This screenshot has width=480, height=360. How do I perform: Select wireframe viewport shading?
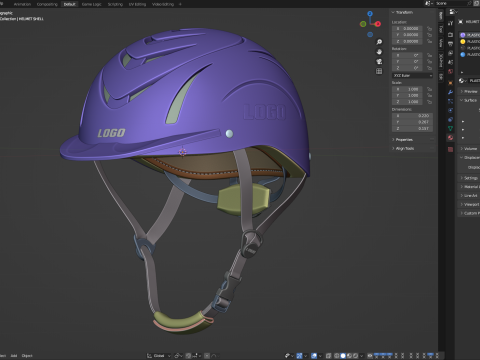click(x=337, y=356)
